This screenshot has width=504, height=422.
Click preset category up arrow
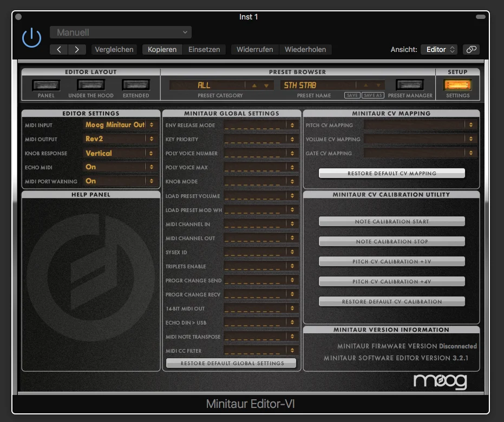254,85
